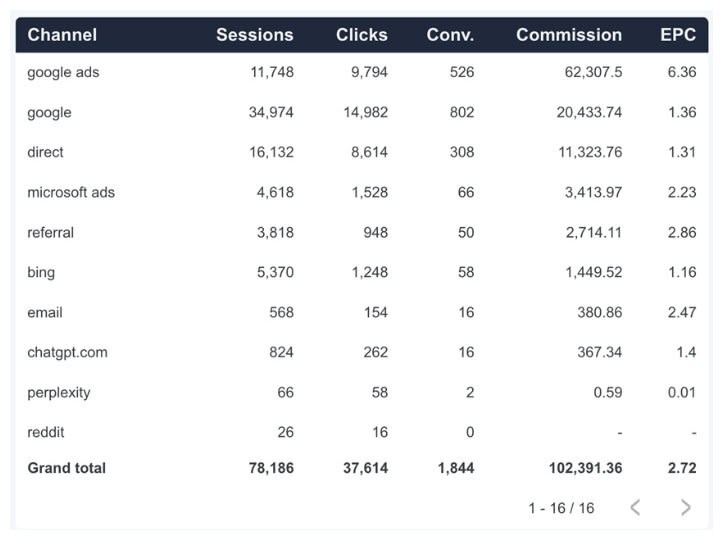
Task: Select the google ads channel row
Action: click(x=63, y=72)
